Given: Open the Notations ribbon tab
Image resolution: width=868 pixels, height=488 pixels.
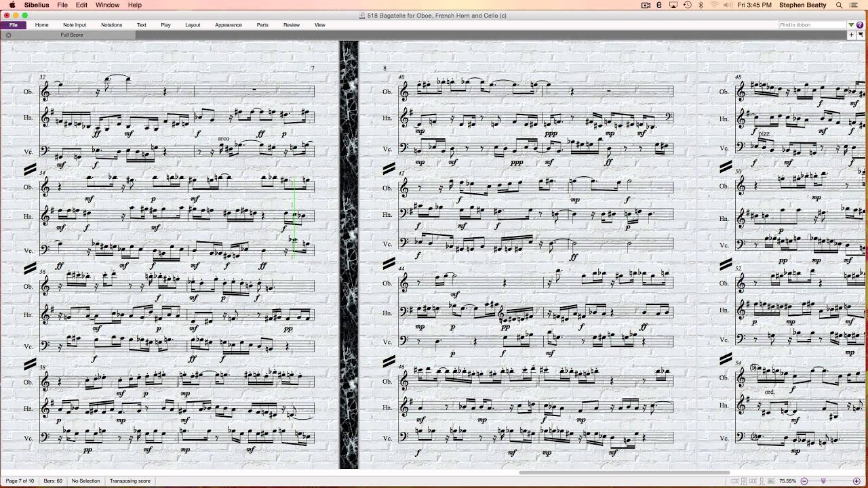Looking at the screenshot, I should click(112, 25).
